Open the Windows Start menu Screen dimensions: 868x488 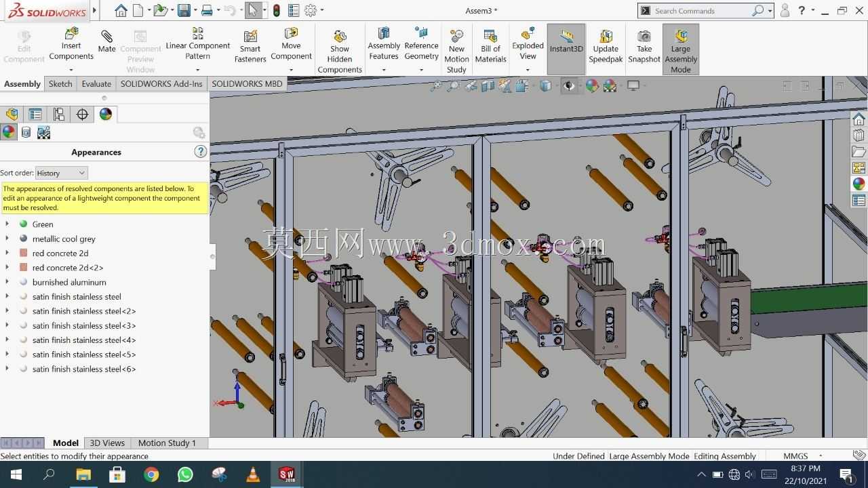pos(16,474)
